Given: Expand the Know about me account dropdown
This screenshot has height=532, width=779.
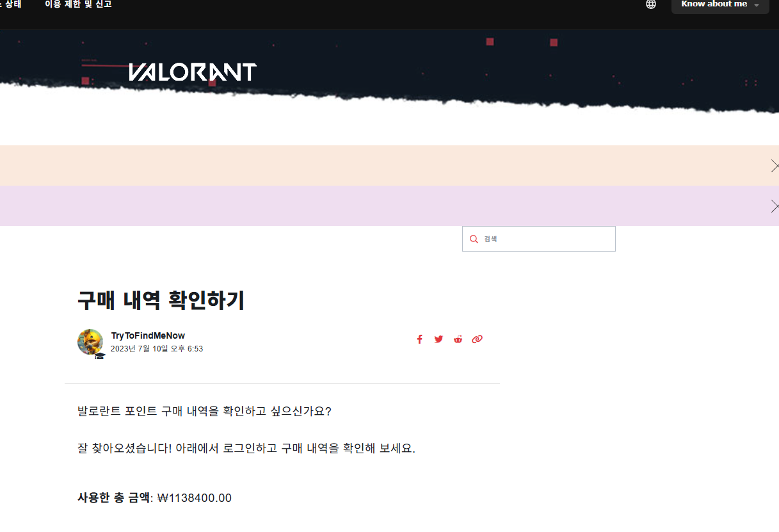Looking at the screenshot, I should (720, 5).
